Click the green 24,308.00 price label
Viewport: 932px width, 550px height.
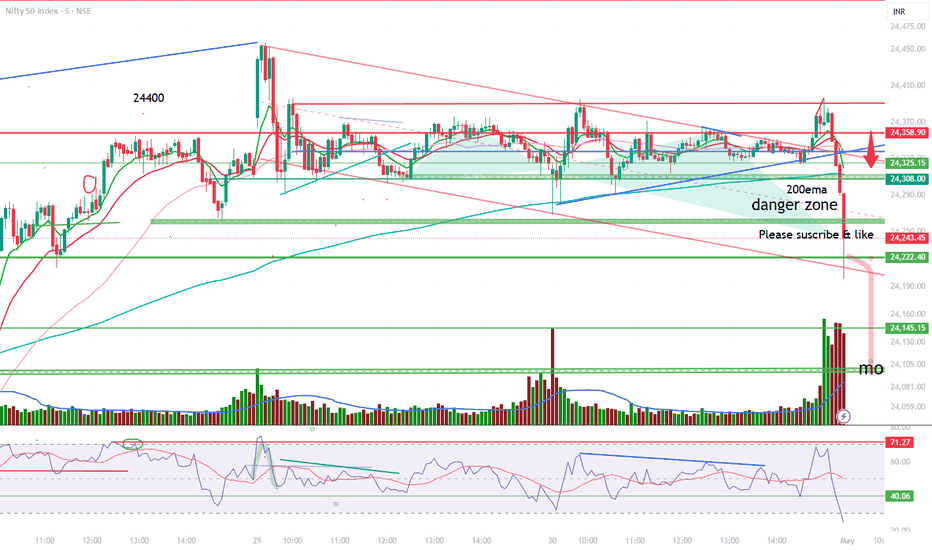907,178
